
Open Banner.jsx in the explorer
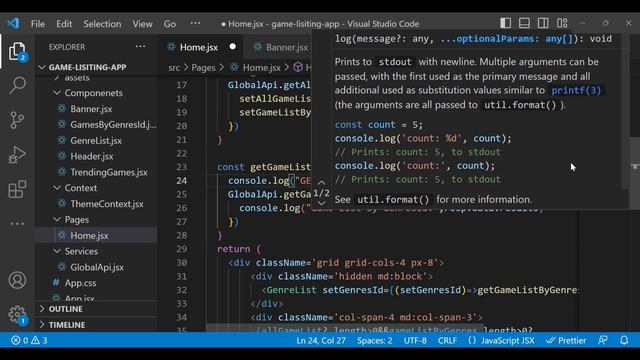coord(91,109)
